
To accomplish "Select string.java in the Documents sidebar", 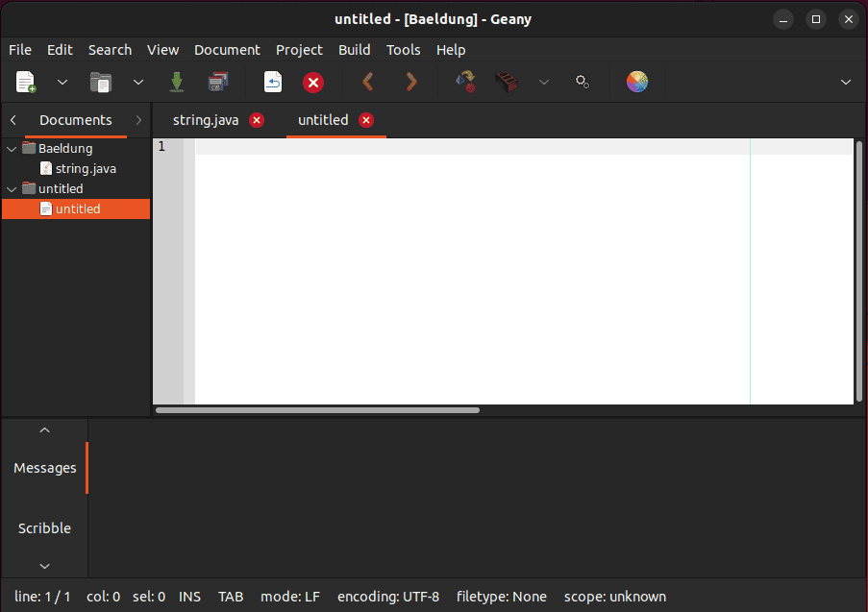I will pyautogui.click(x=87, y=168).
